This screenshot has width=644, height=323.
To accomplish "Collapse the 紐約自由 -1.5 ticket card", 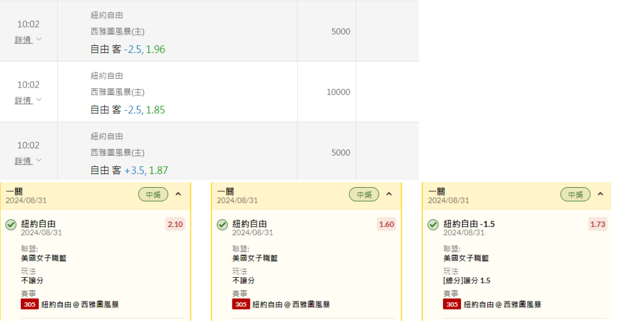I will 600,194.
